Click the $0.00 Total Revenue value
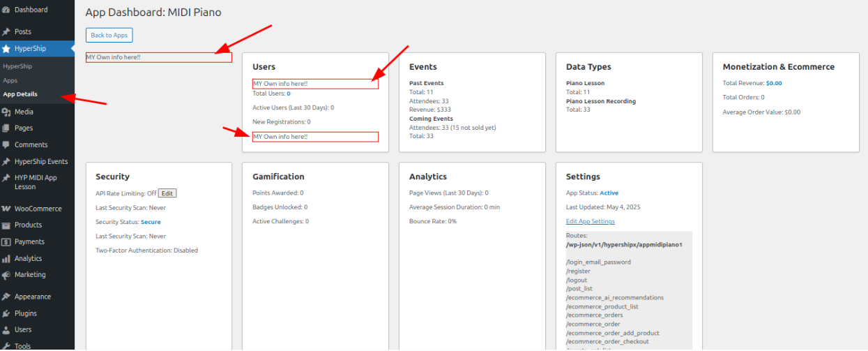The image size is (868, 351). (774, 83)
